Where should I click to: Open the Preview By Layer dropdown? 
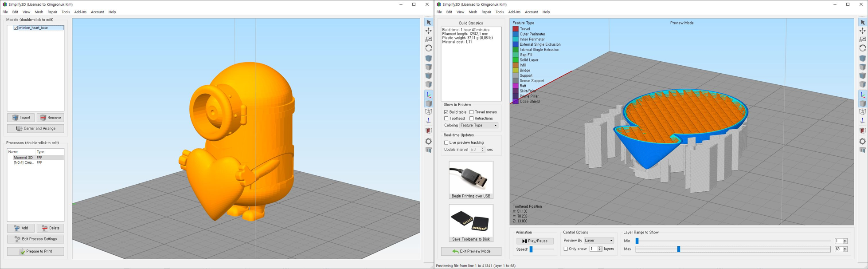599,241
